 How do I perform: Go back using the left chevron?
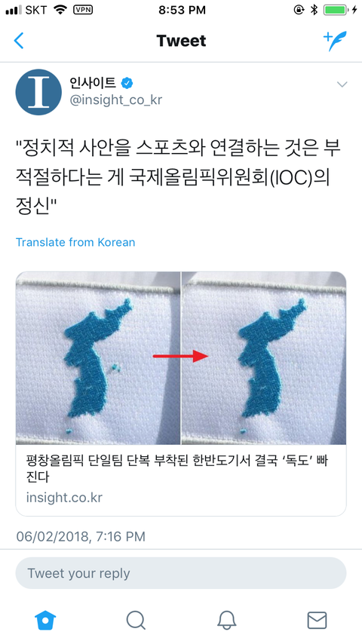[19, 41]
